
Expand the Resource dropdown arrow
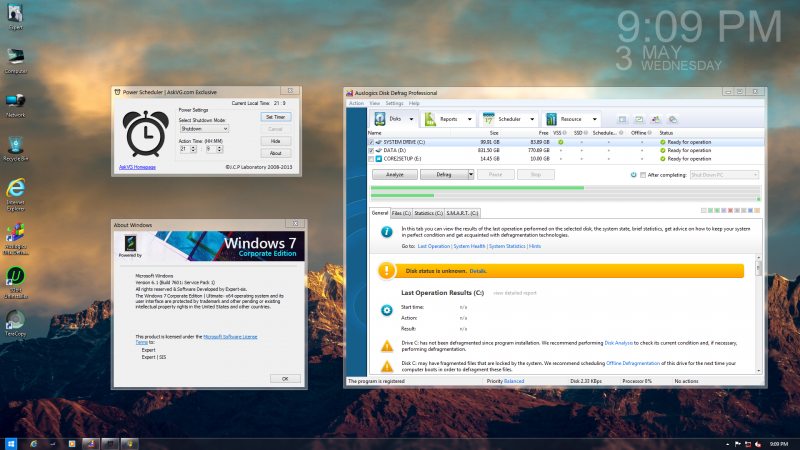click(594, 119)
